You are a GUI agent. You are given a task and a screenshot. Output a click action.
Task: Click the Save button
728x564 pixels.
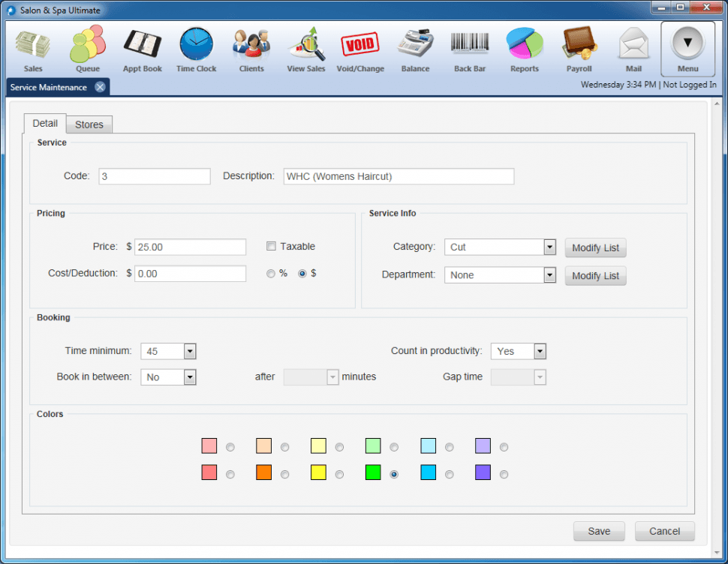599,531
